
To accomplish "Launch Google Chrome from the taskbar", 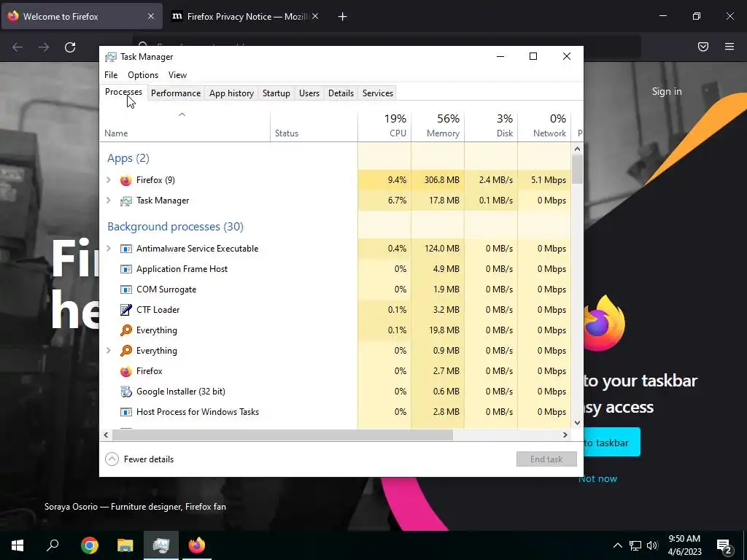I will [x=90, y=545].
